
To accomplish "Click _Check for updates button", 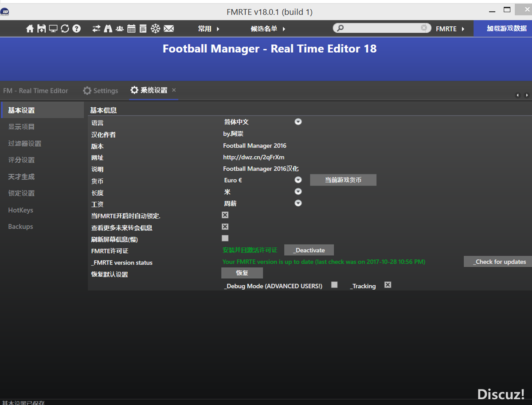I will [498, 261].
